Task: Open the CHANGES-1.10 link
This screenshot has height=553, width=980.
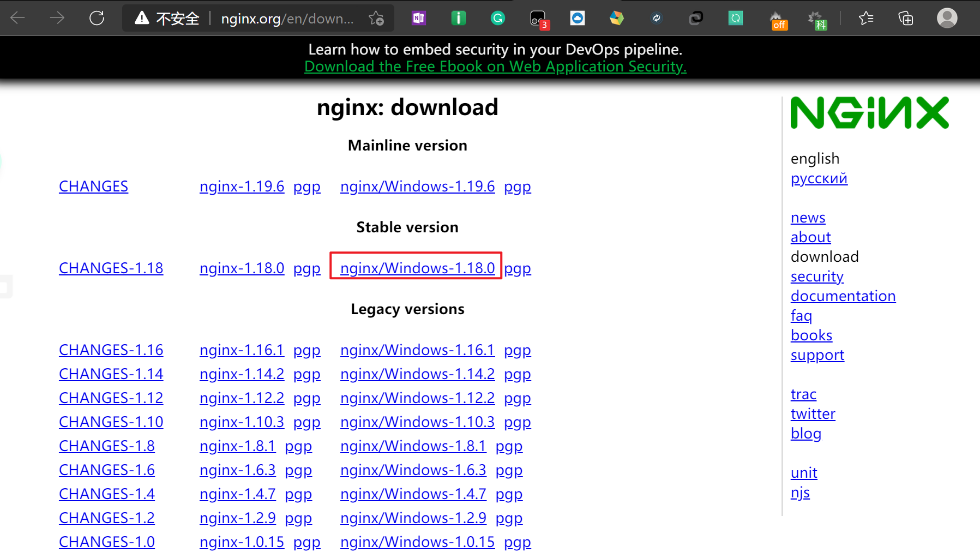Action: [111, 422]
